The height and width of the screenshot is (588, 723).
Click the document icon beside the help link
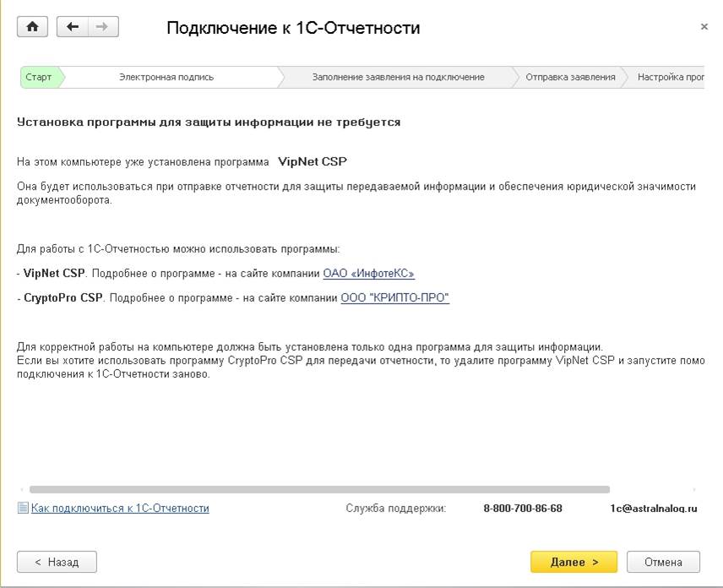(x=23, y=509)
